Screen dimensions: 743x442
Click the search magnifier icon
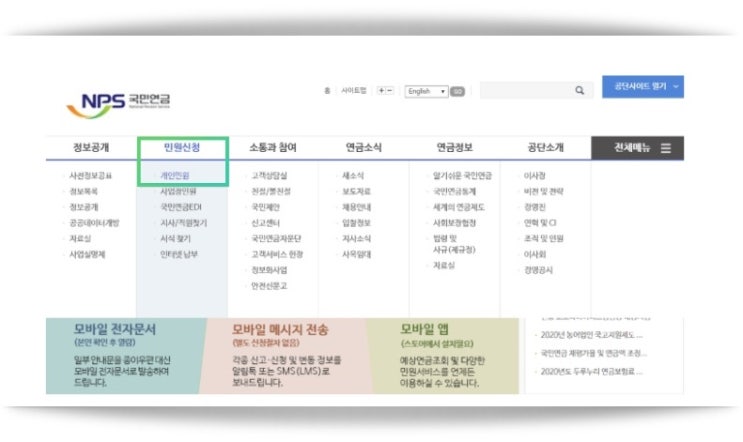580,90
